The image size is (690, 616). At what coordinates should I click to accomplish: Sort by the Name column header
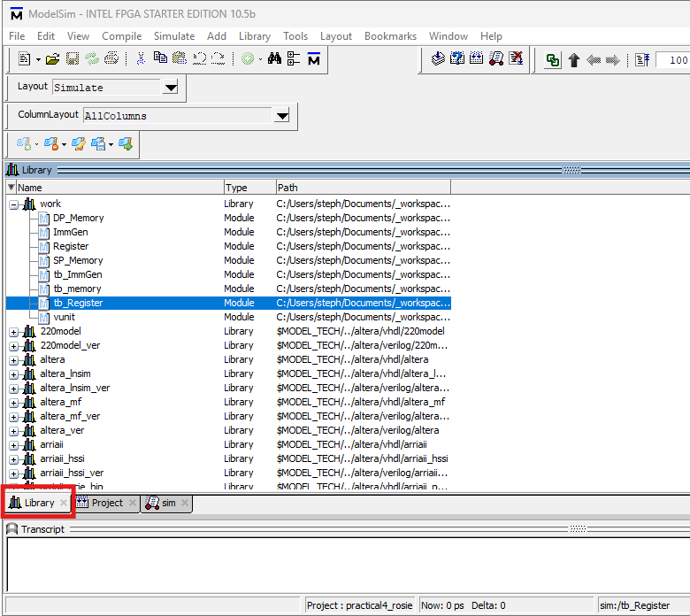click(119, 188)
